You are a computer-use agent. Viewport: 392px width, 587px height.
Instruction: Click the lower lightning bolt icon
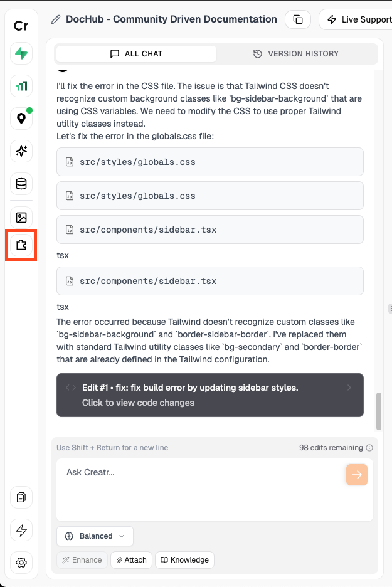point(21,530)
